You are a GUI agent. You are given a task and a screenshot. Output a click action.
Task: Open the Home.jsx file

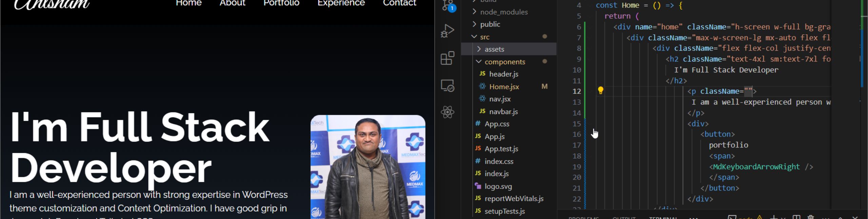(504, 87)
